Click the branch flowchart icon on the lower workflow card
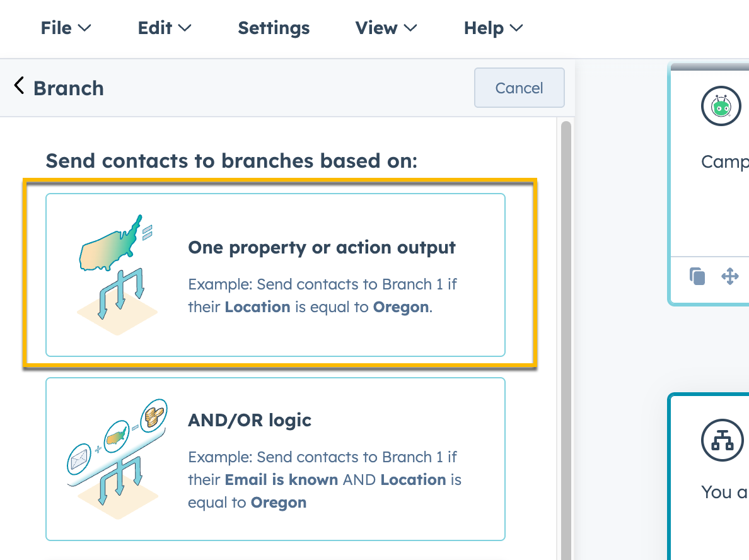This screenshot has height=560, width=749. 723,440
